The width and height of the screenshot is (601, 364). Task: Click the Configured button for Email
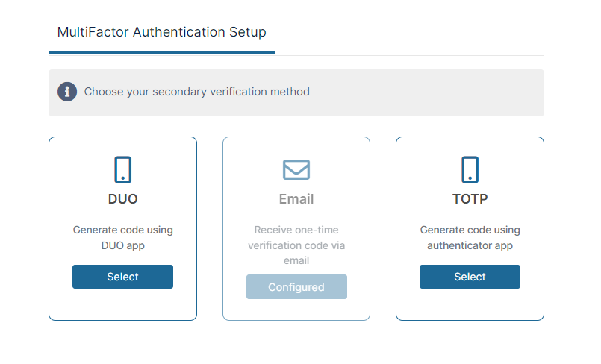pos(296,287)
